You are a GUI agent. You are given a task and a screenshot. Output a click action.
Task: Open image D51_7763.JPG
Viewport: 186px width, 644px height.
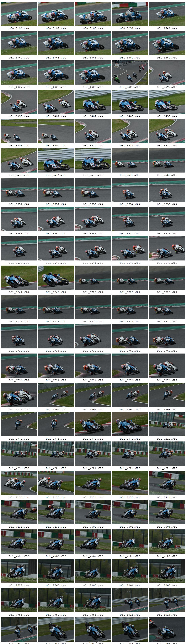[56, 571]
